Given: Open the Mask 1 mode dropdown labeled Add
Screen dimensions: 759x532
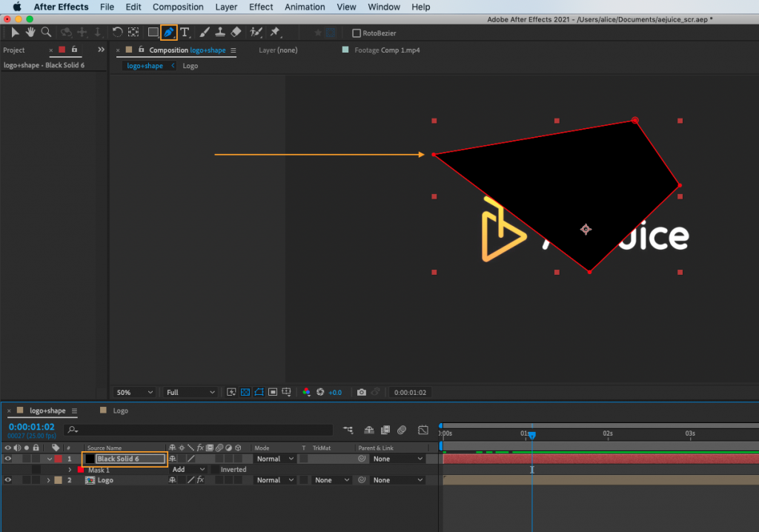Looking at the screenshot, I should pyautogui.click(x=188, y=469).
